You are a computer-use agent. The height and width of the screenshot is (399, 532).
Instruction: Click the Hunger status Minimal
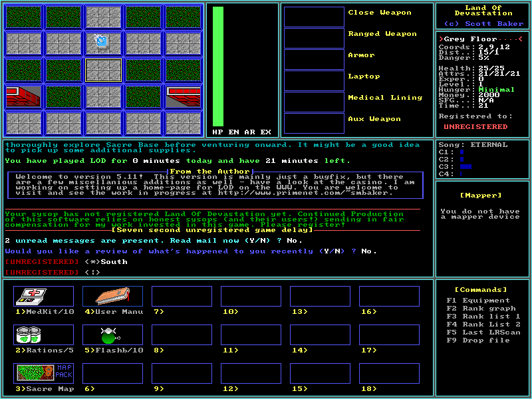click(496, 90)
